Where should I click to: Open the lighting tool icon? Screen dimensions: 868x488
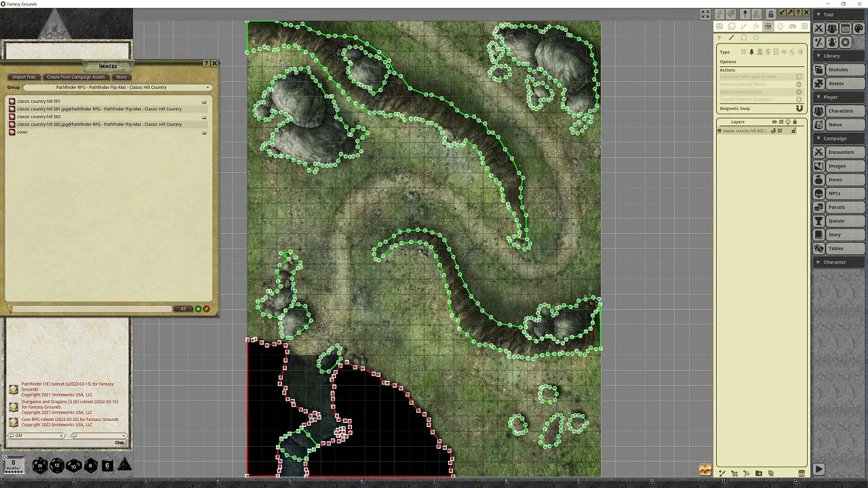tap(780, 26)
